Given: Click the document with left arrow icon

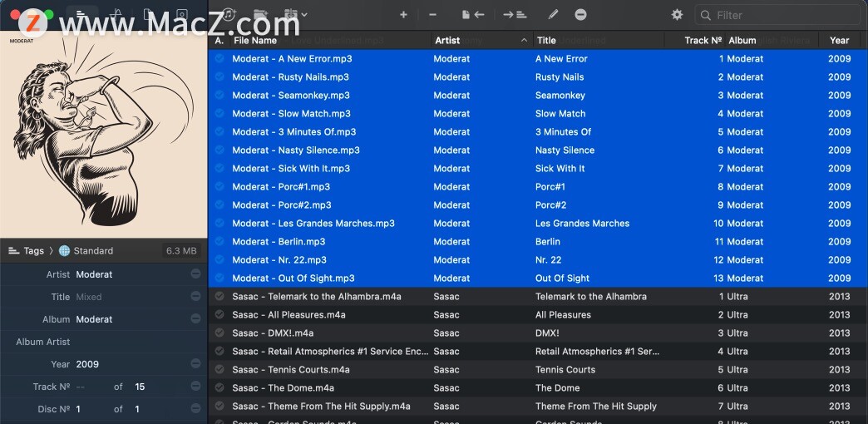Looking at the screenshot, I should [473, 15].
